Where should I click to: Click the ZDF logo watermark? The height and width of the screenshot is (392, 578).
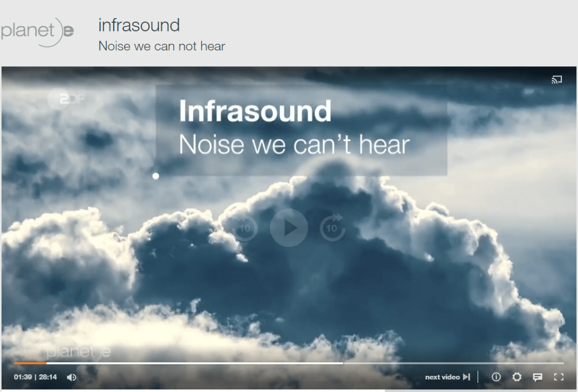click(66, 99)
